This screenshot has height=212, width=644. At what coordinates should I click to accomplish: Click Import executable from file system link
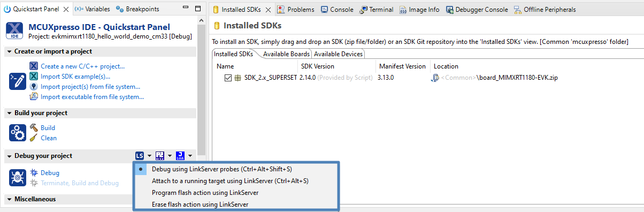coord(92,97)
